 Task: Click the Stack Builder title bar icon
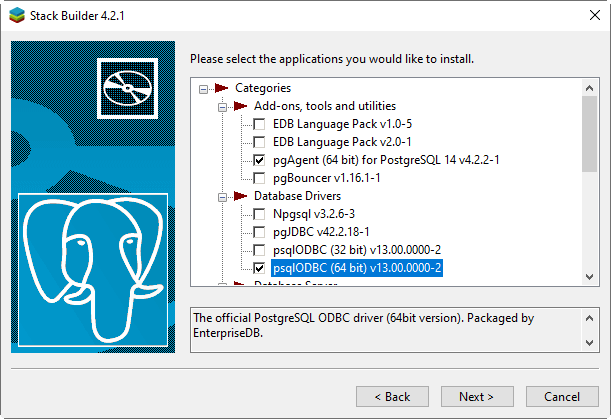pos(15,15)
